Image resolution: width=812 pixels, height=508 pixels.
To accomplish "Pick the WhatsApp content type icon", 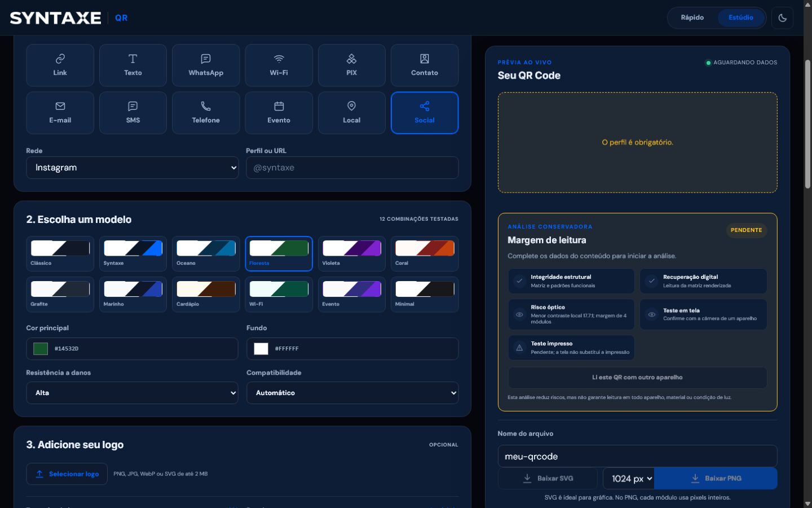I will [206, 59].
